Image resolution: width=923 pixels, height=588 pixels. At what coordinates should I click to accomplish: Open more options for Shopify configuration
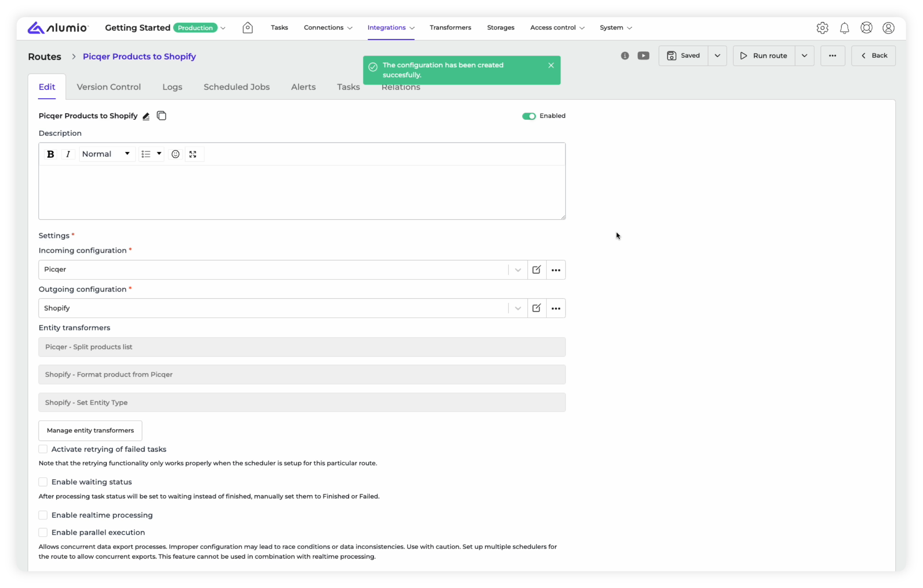556,308
